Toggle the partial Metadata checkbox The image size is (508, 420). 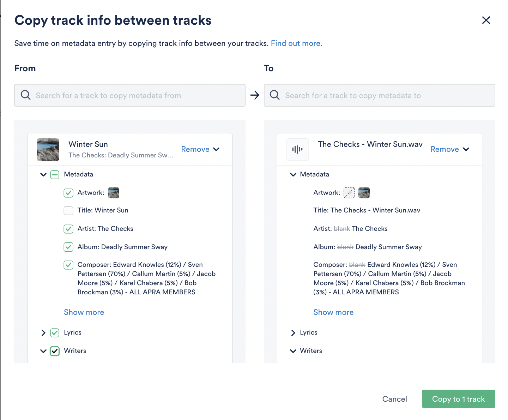coord(55,174)
